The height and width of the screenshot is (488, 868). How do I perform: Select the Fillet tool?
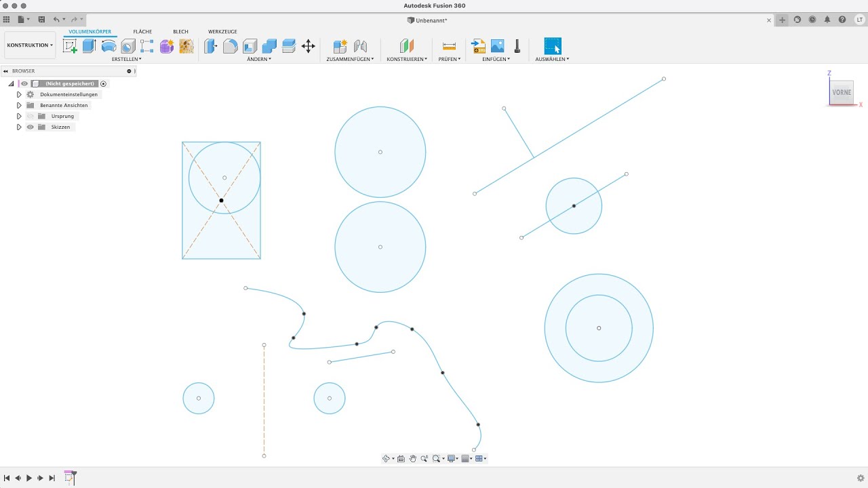pos(231,46)
